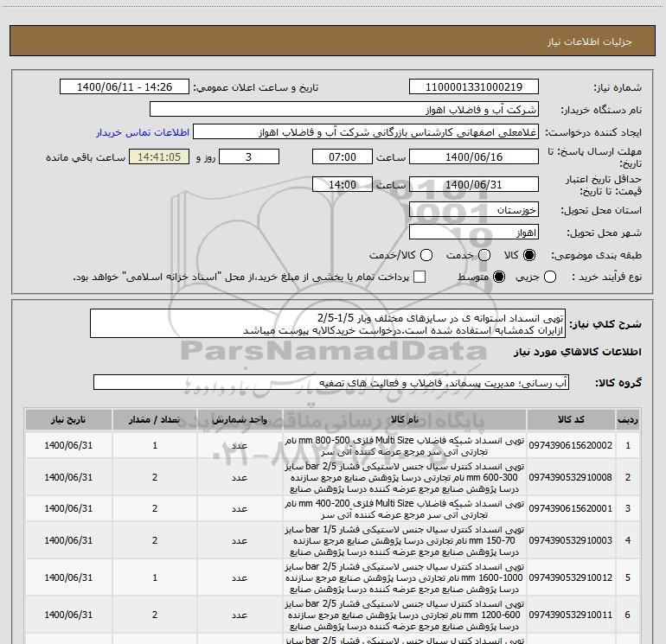Choose the جزیی purchase type radio
This screenshot has height=644, width=666.
click(549, 277)
